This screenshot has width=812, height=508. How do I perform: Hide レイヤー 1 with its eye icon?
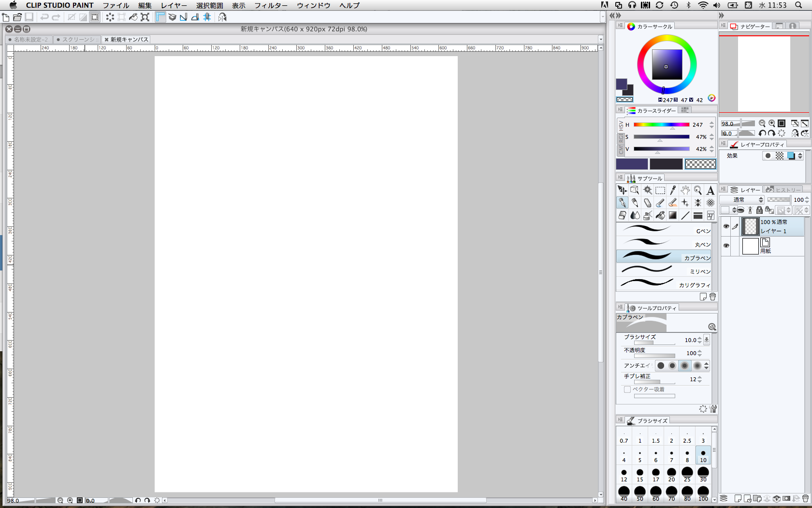pos(726,226)
